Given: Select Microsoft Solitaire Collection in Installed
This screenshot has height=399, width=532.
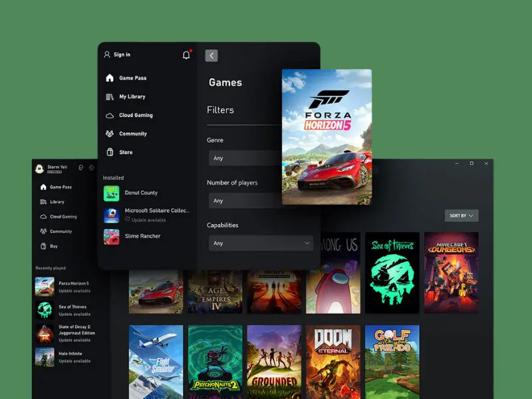Looking at the screenshot, I should coord(157,211).
